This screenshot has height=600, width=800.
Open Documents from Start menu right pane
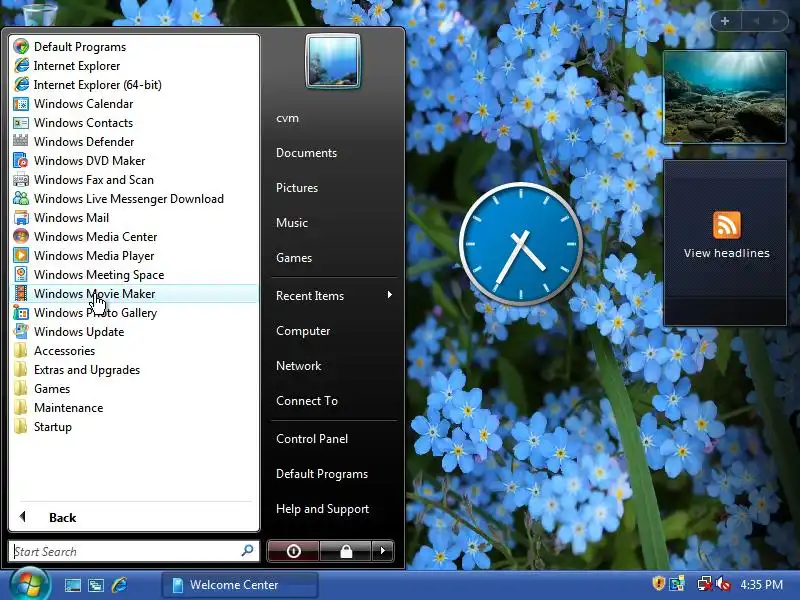point(306,153)
